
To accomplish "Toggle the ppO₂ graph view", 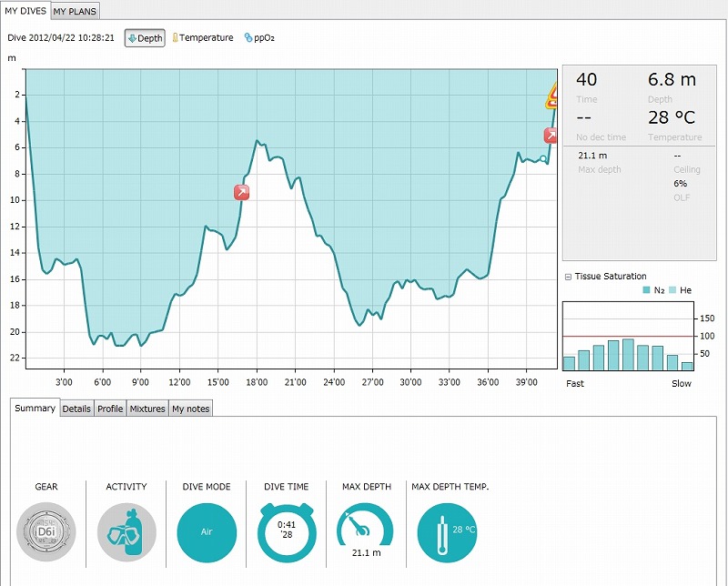I will tap(259, 38).
